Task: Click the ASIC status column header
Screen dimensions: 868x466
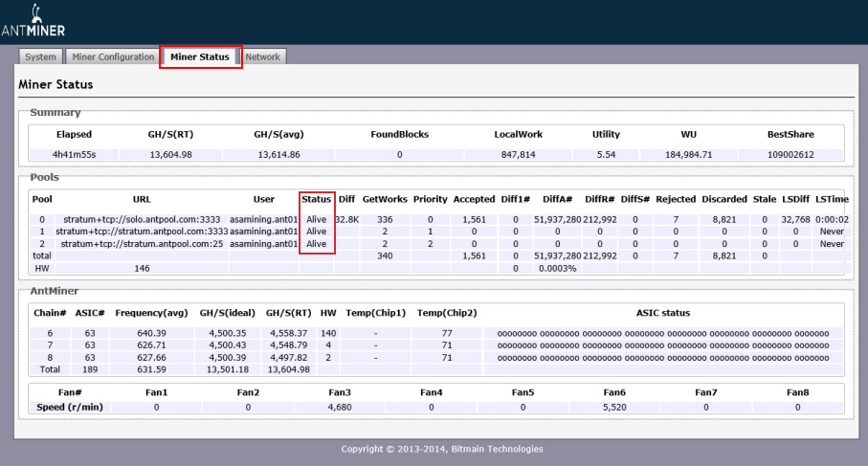Action: [x=663, y=313]
